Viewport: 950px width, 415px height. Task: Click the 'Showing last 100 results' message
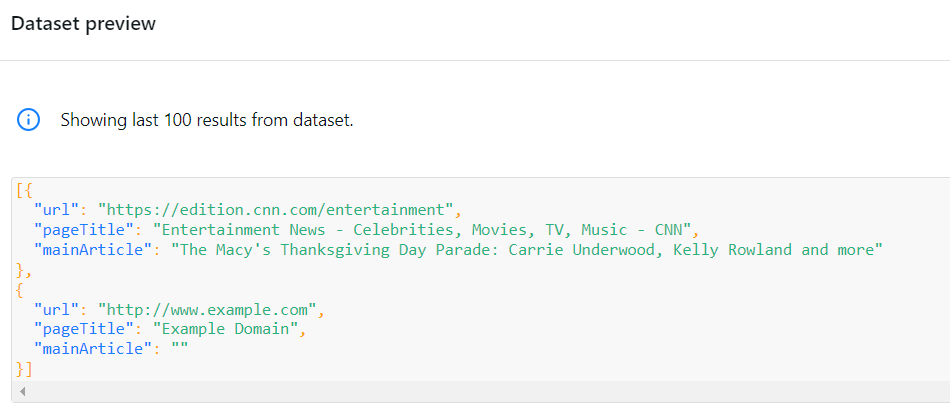[207, 120]
